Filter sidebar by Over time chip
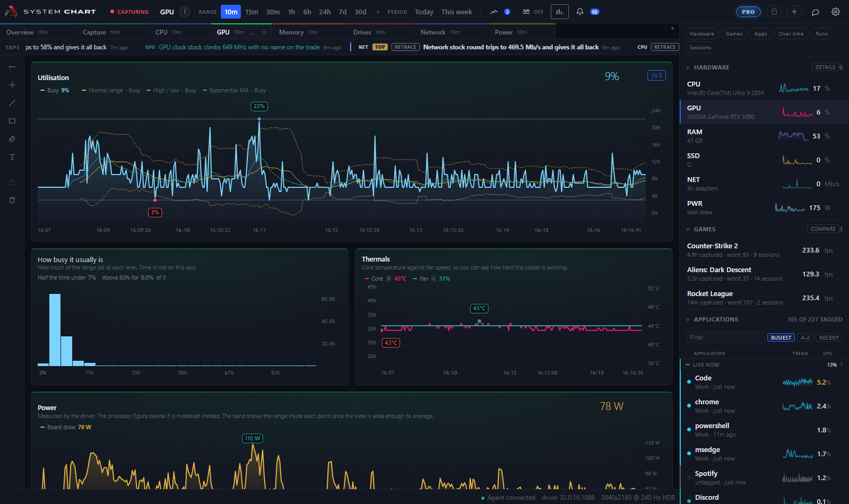The height and width of the screenshot is (504, 849). pyautogui.click(x=791, y=33)
